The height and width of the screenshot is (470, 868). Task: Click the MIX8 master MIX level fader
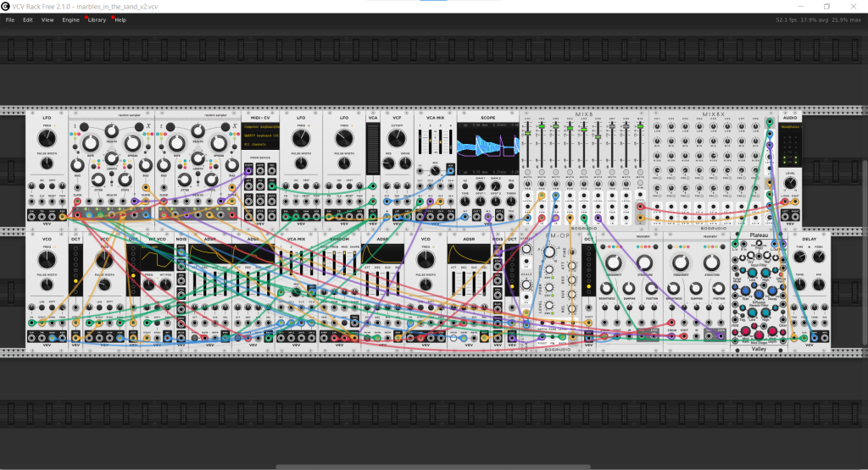coord(640,126)
